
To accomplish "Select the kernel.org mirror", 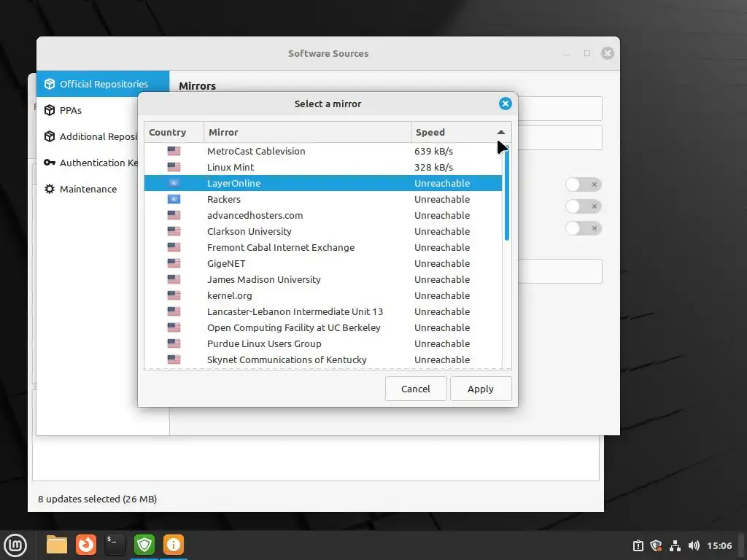I will point(323,296).
